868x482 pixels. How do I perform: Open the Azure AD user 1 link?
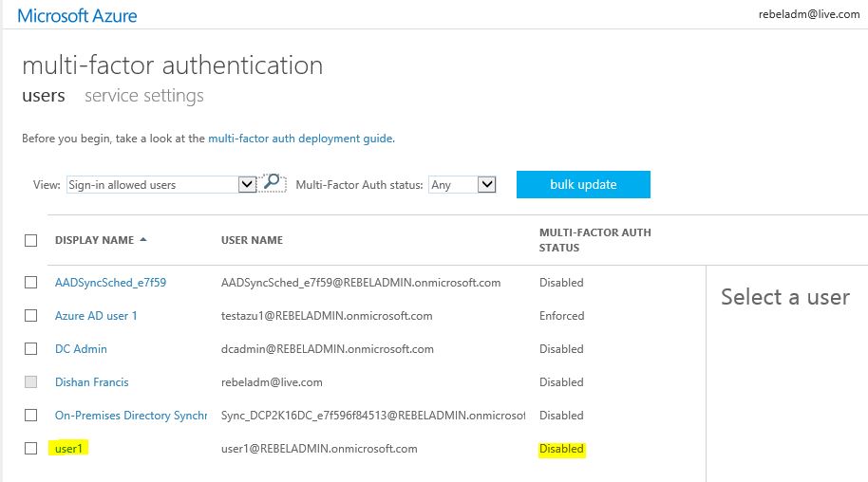click(96, 315)
